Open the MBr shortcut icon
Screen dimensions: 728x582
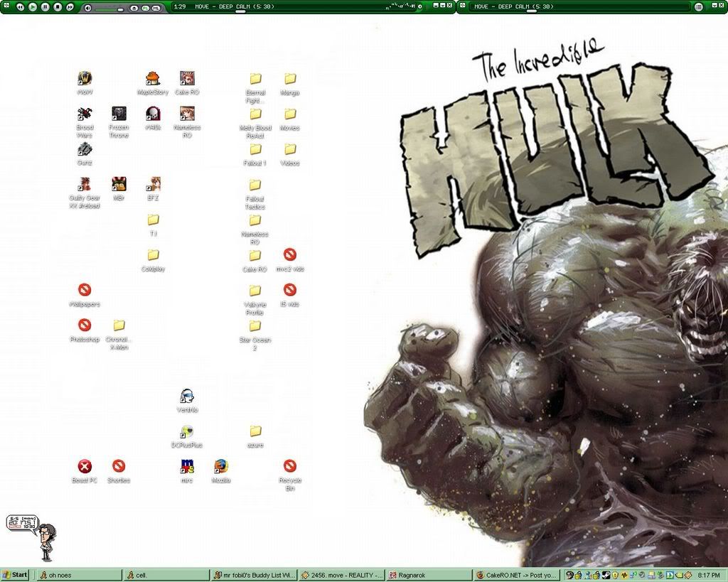[x=119, y=188]
